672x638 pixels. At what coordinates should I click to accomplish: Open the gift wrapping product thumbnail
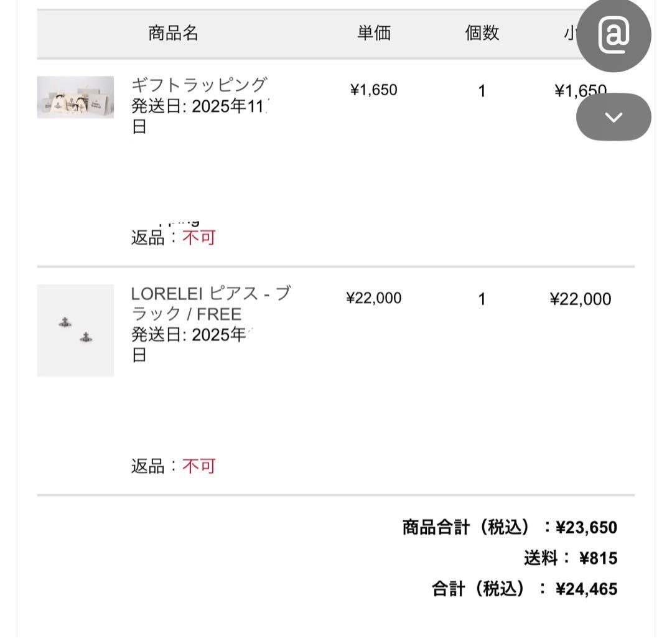(75, 96)
